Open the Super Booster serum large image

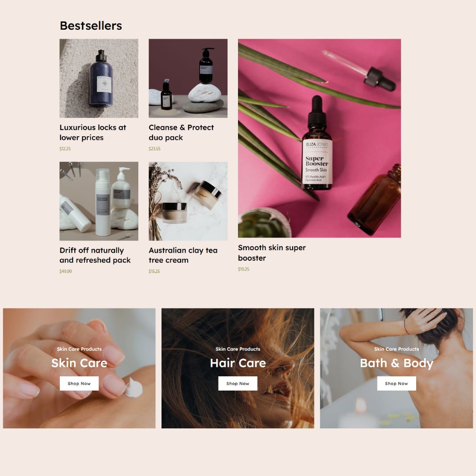point(319,138)
